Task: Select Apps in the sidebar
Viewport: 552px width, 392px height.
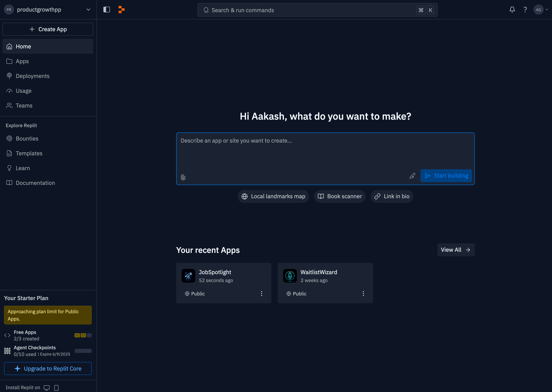Action: [22, 61]
